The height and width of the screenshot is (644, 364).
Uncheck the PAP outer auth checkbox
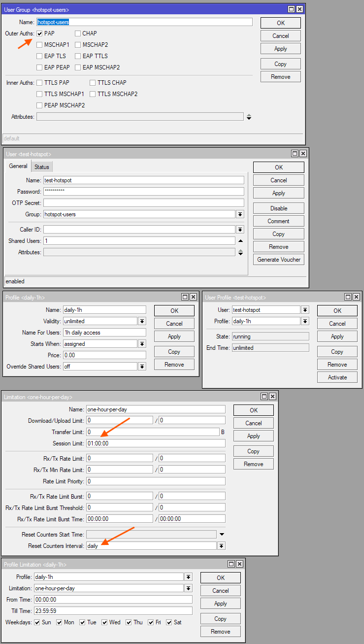[x=39, y=34]
